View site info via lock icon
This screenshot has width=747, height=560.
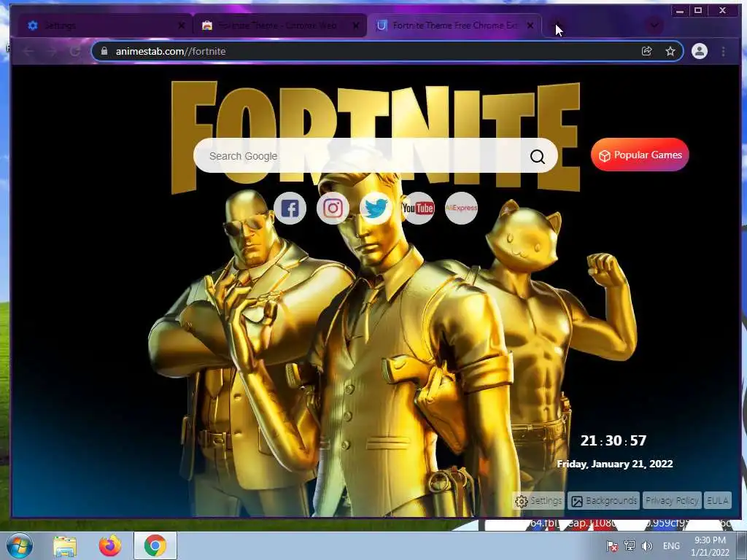point(104,51)
